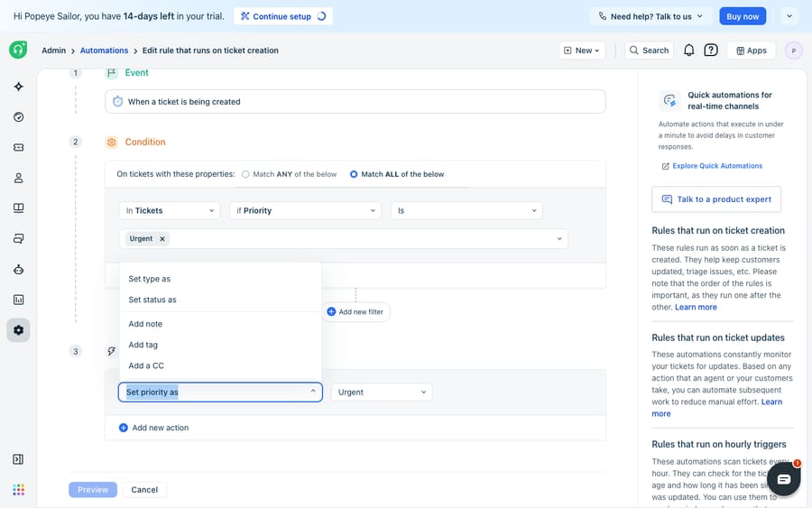Viewport: 812px width, 508px height.
Task: Click the Buy now button
Action: click(743, 16)
